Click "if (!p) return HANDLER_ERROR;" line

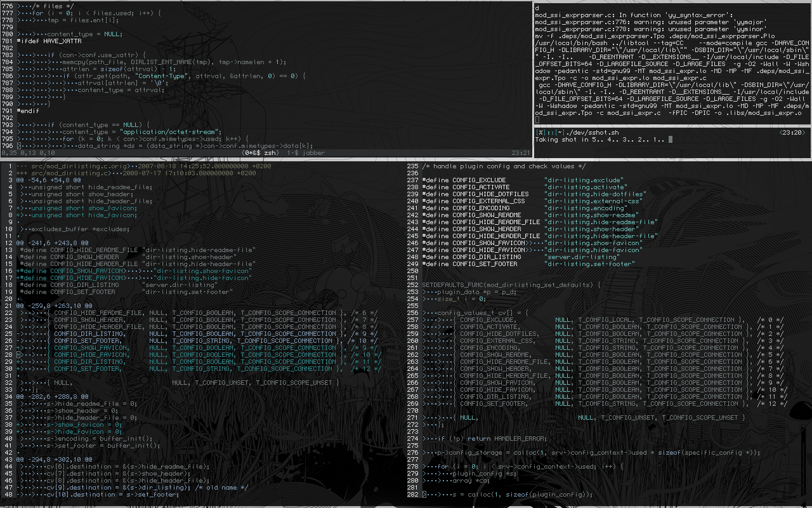click(x=493, y=439)
